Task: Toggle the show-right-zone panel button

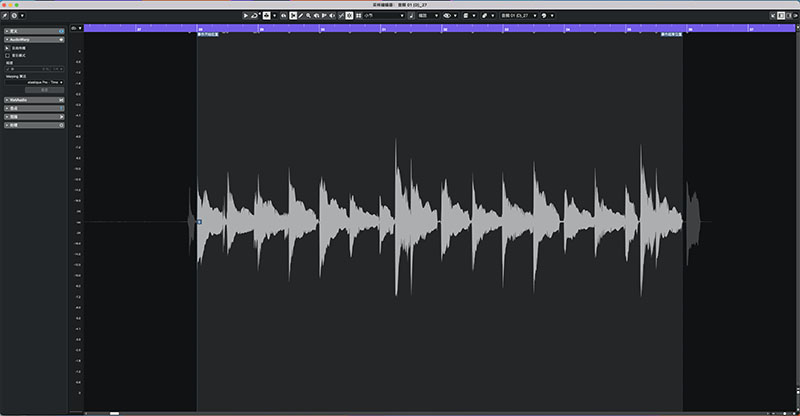Action: click(789, 16)
